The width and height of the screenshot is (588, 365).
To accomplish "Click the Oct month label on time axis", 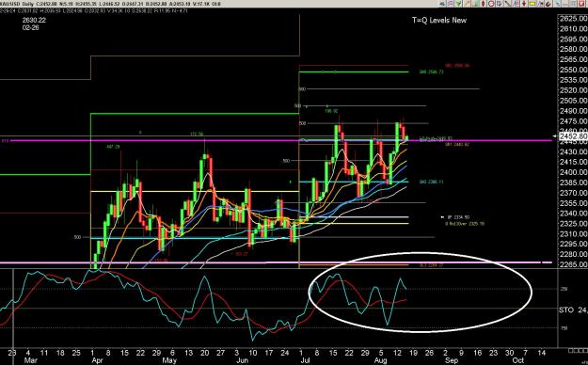I will pyautogui.click(x=517, y=359).
